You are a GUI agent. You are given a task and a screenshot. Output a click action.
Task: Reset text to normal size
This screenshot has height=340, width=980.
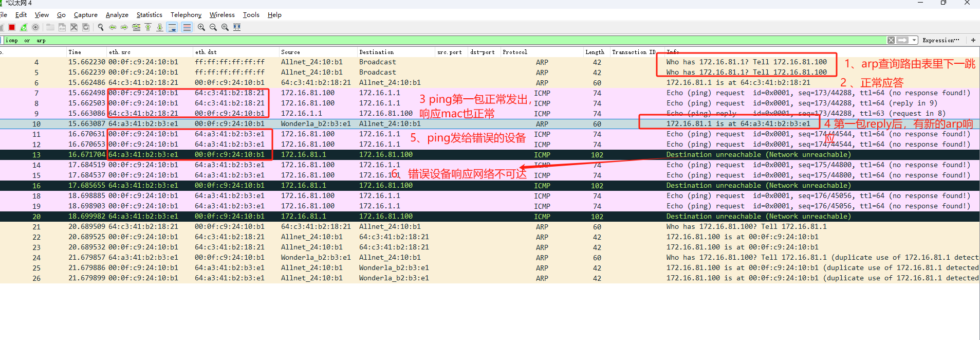225,27
